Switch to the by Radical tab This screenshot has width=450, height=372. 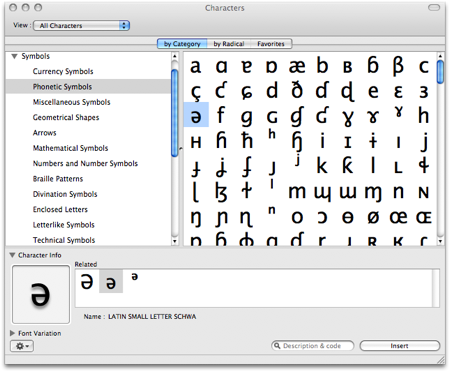(x=229, y=44)
